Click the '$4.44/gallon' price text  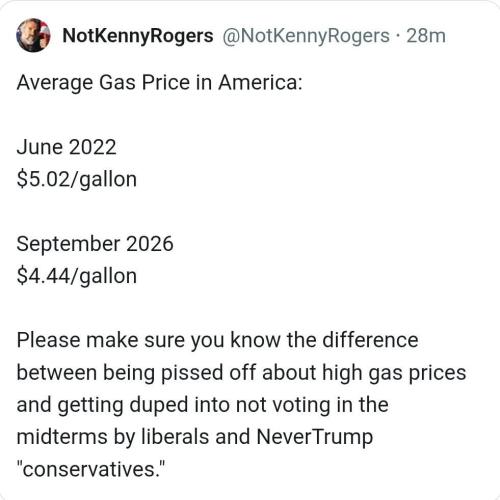pyautogui.click(x=77, y=276)
